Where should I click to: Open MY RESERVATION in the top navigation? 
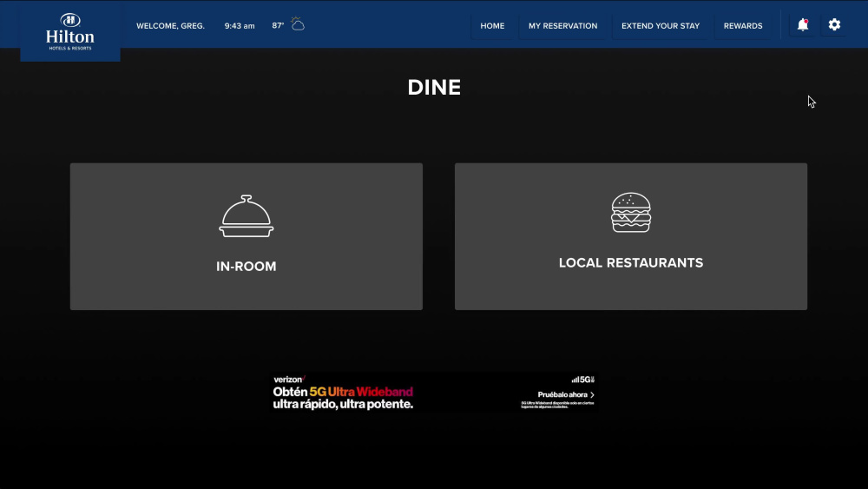pos(562,26)
